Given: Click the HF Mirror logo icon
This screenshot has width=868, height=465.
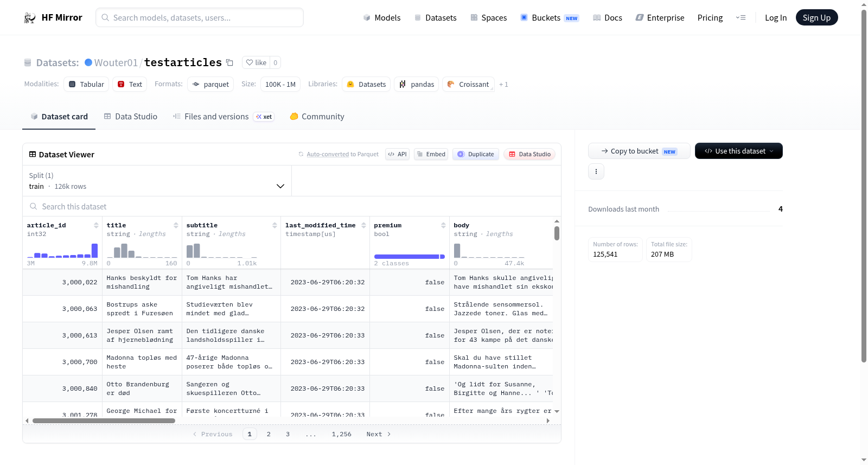Looking at the screenshot, I should pyautogui.click(x=30, y=18).
